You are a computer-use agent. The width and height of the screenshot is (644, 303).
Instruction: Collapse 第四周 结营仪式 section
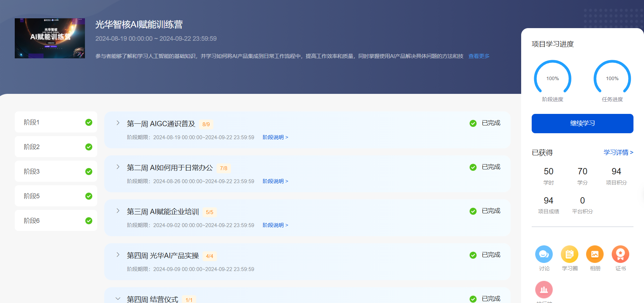pyautogui.click(x=118, y=299)
